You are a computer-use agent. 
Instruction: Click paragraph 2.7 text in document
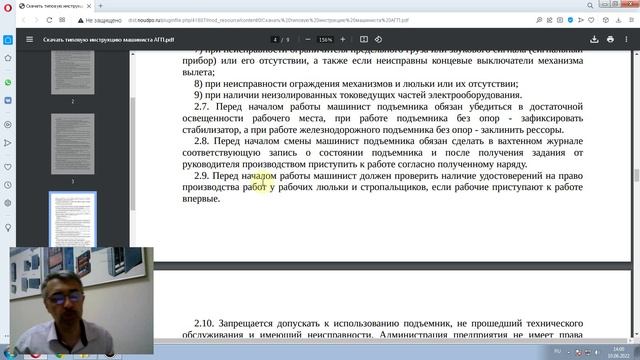(x=382, y=118)
